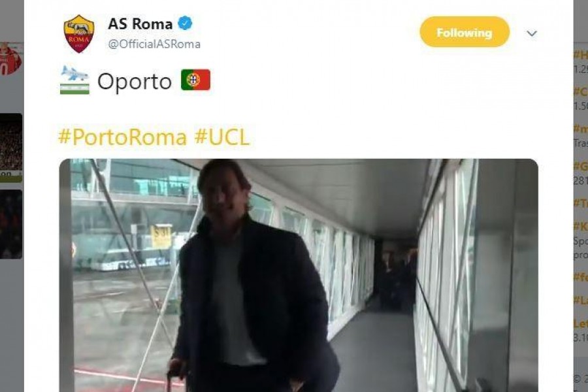Click the Portugal flag emoji

[x=195, y=80]
